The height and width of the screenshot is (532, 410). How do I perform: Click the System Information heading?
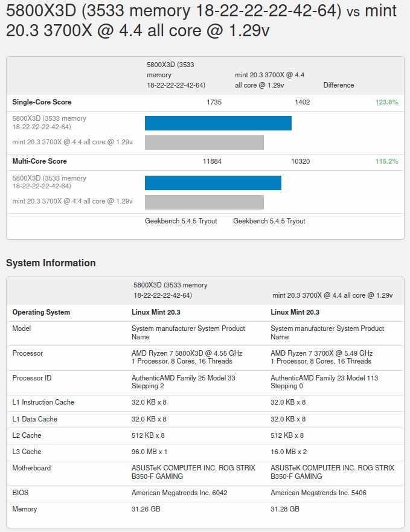[51, 263]
